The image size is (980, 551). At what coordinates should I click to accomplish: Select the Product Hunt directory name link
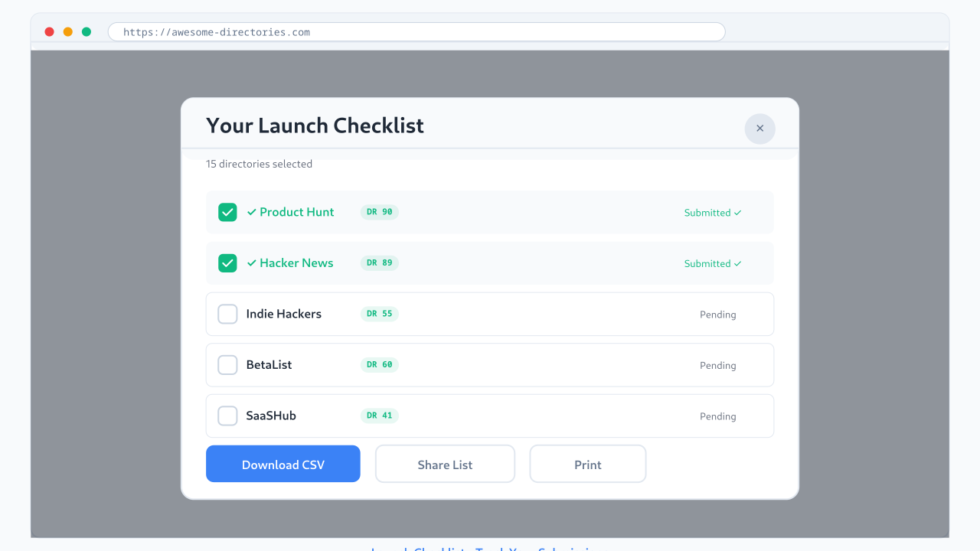click(297, 212)
